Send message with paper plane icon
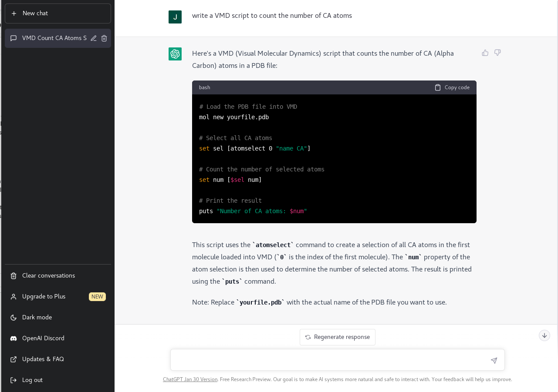558x392 pixels. 494,360
